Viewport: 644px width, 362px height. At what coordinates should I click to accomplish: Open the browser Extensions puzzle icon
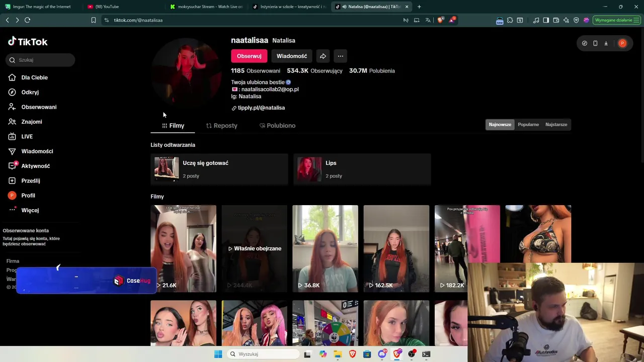coord(510,20)
